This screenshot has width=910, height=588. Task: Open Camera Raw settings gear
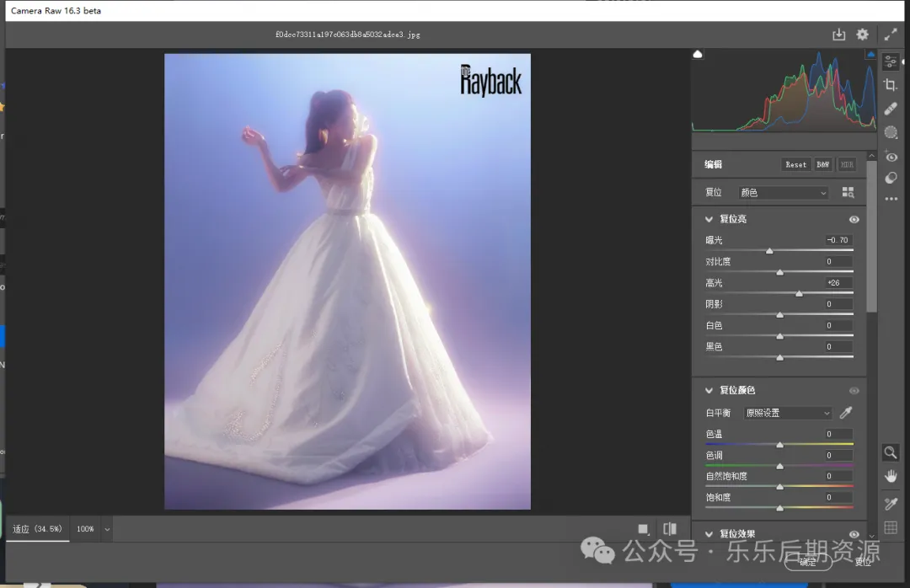pyautogui.click(x=862, y=35)
